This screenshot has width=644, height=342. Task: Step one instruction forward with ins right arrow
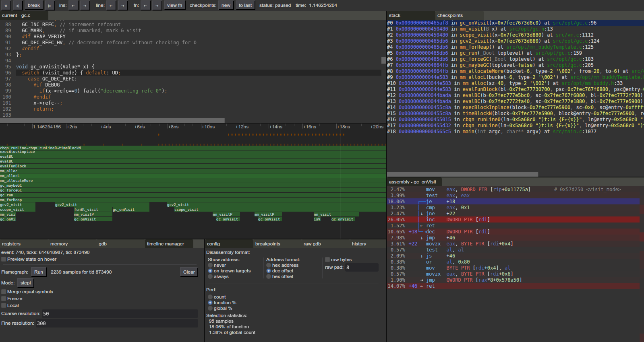[x=85, y=5]
